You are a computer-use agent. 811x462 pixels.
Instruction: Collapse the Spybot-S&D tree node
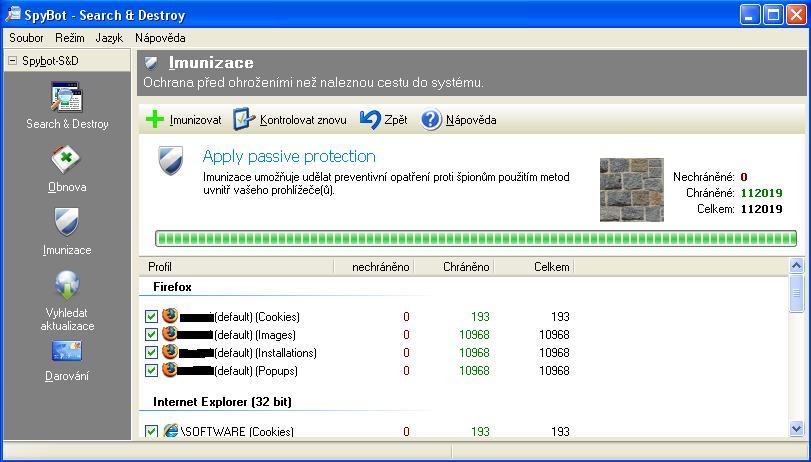click(x=12, y=61)
